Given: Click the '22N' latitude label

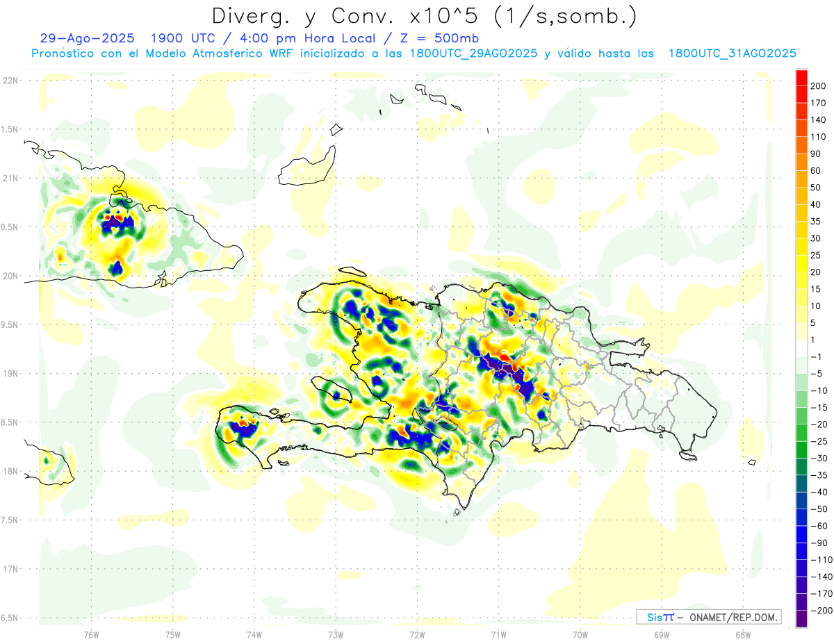Looking at the screenshot, I should 10,81.
